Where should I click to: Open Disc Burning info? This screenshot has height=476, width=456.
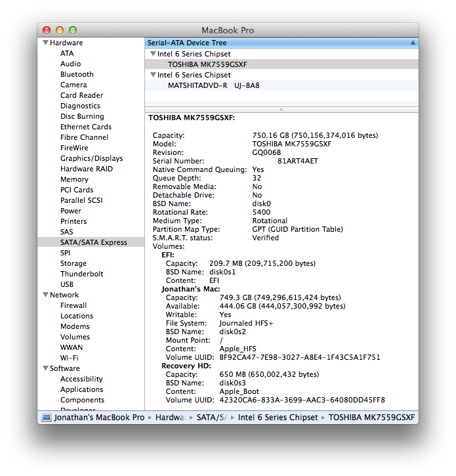(x=82, y=116)
